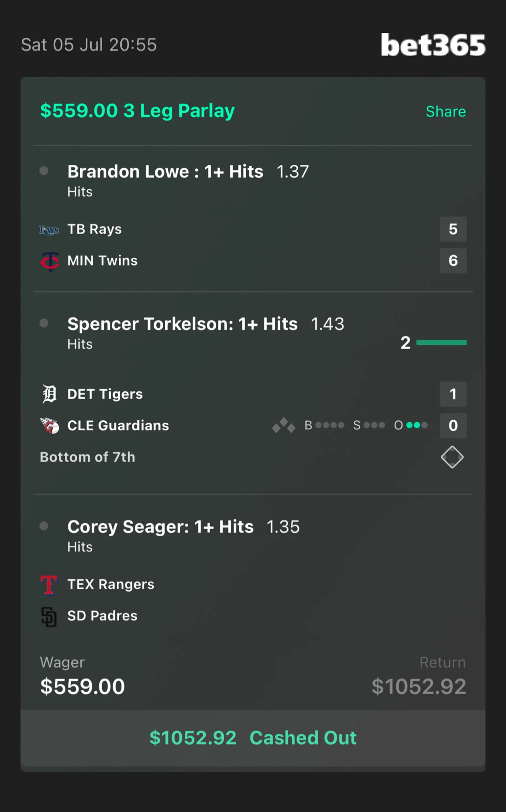
Task: Tap the Torkelson hits progress bar
Action: point(441,342)
